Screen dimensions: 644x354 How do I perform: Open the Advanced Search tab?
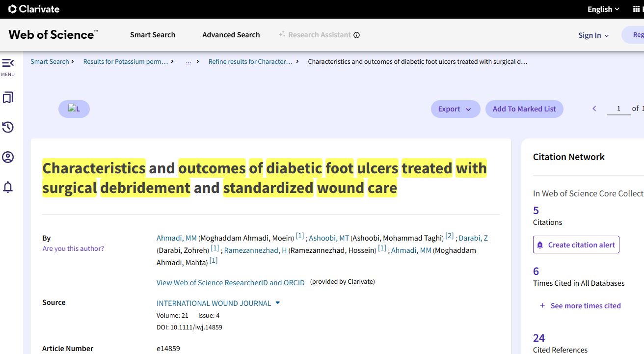coord(231,35)
